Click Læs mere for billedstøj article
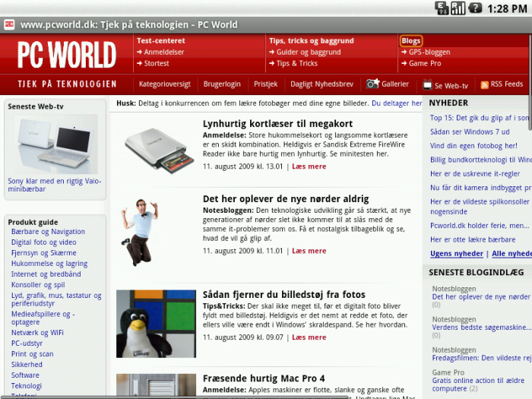This screenshot has width=532, height=399. coord(309,337)
